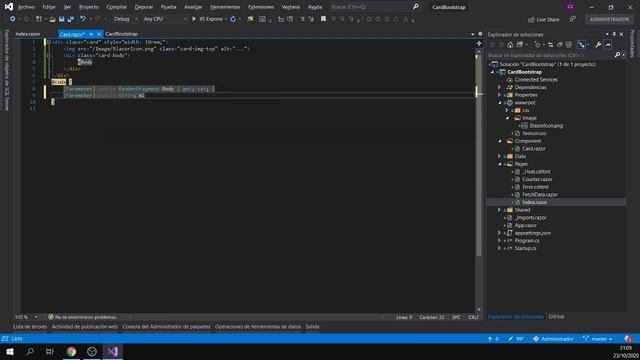Click the Windows search taskbar icon
The height and width of the screenshot is (360, 640).
click(30, 351)
